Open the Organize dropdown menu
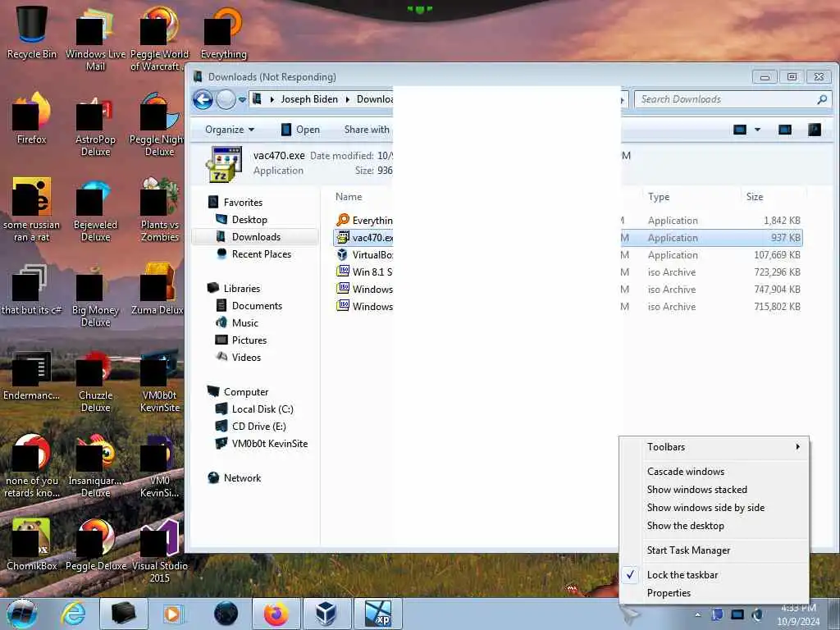The image size is (840, 630). (x=230, y=130)
